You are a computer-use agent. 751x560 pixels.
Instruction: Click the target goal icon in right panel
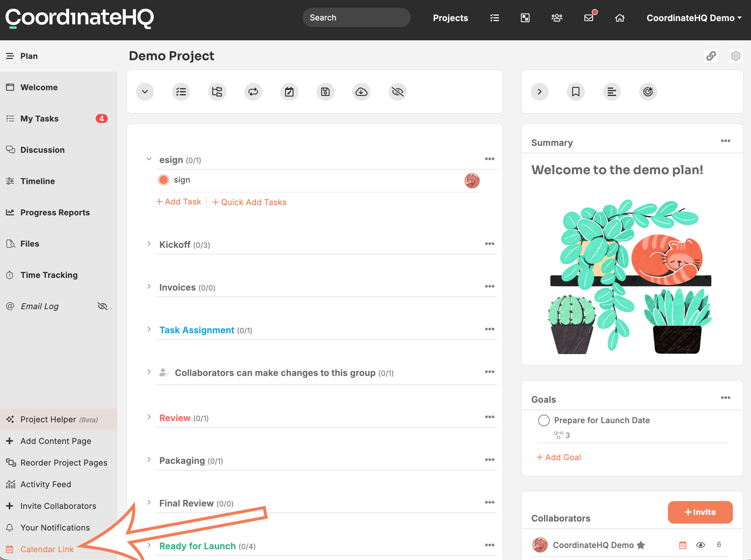[x=648, y=92]
